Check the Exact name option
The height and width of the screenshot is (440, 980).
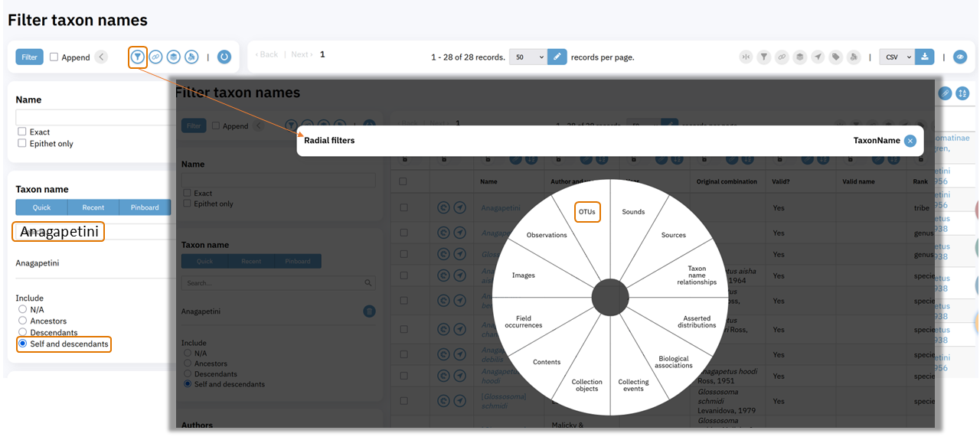(22, 132)
